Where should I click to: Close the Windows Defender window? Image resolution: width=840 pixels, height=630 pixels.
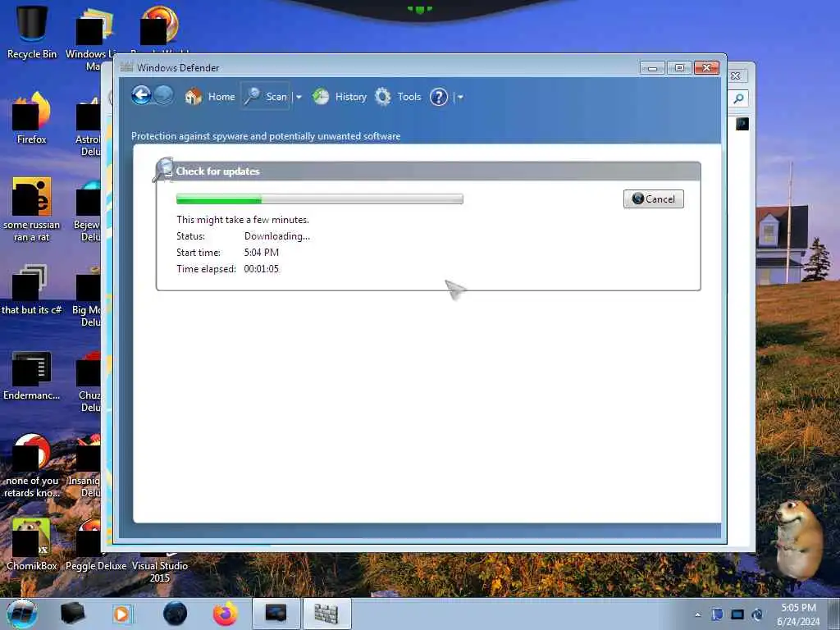click(706, 68)
